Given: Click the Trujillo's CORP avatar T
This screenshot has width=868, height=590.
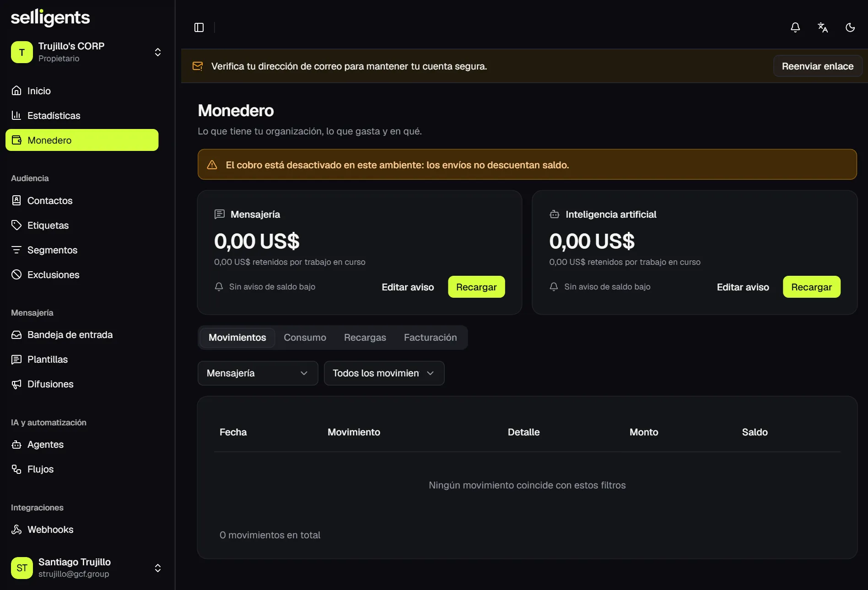Looking at the screenshot, I should click(22, 52).
